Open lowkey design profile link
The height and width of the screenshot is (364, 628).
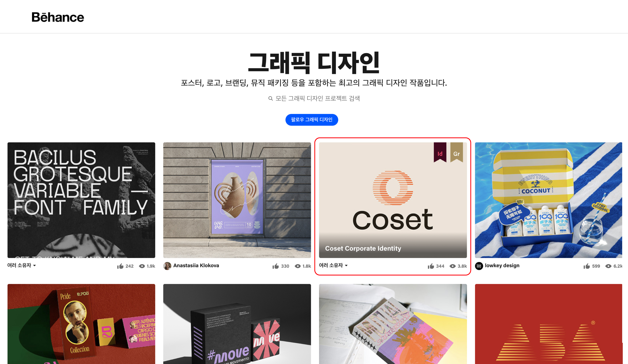click(x=502, y=265)
